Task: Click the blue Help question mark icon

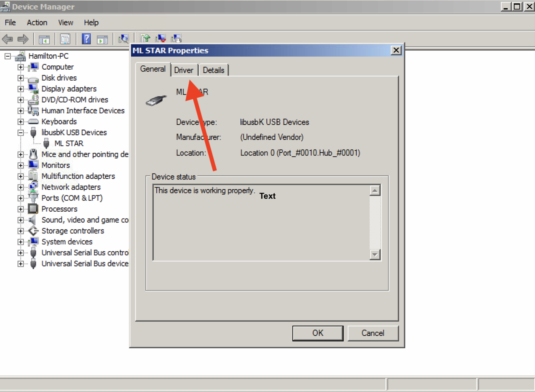Action: tap(86, 39)
